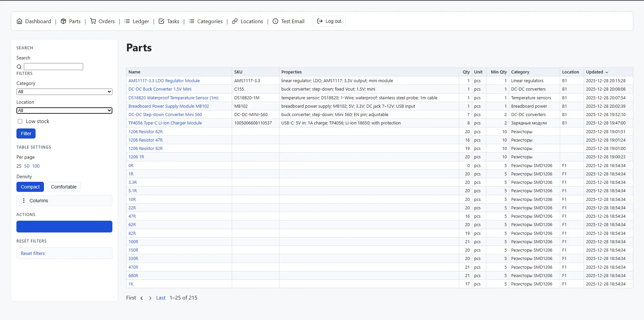Apply filters with Filter button
The width and height of the screenshot is (644, 320).
(26, 134)
